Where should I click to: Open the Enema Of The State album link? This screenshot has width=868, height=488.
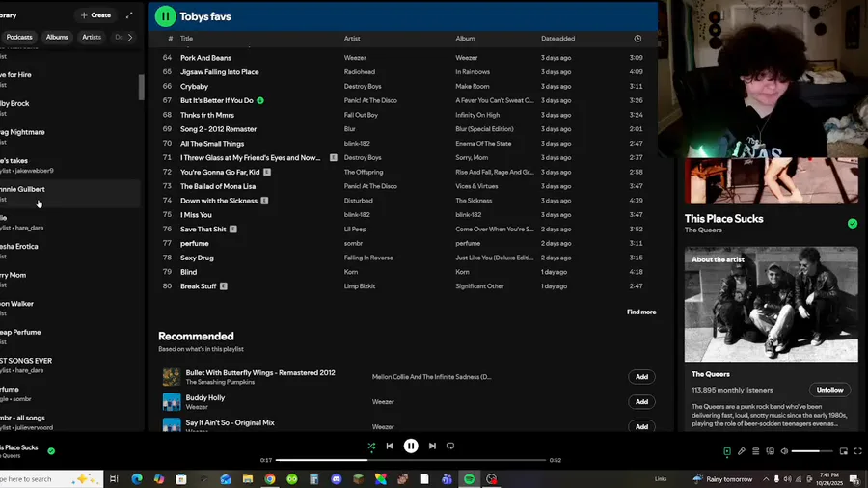tap(483, 144)
